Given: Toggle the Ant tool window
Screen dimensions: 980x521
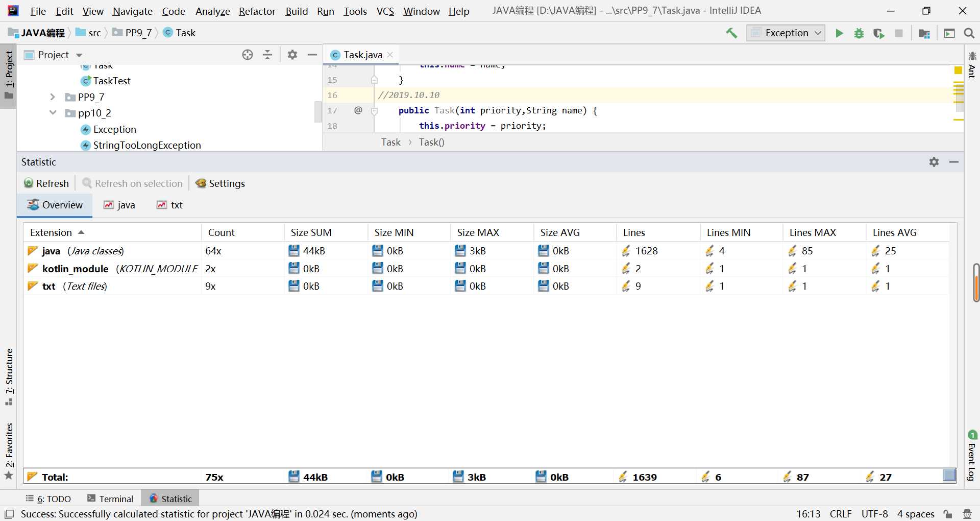Looking at the screenshot, I should click(972, 64).
